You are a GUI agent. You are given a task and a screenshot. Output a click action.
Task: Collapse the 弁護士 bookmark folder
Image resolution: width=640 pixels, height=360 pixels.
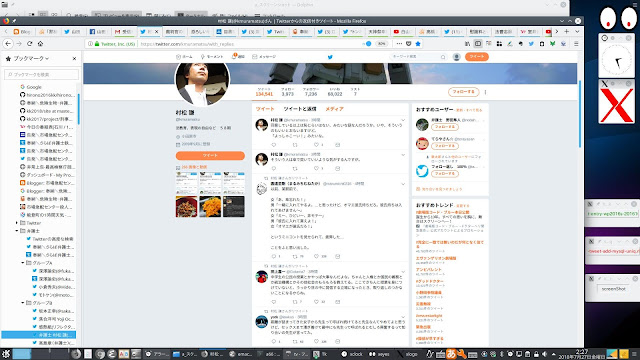pos(17,231)
